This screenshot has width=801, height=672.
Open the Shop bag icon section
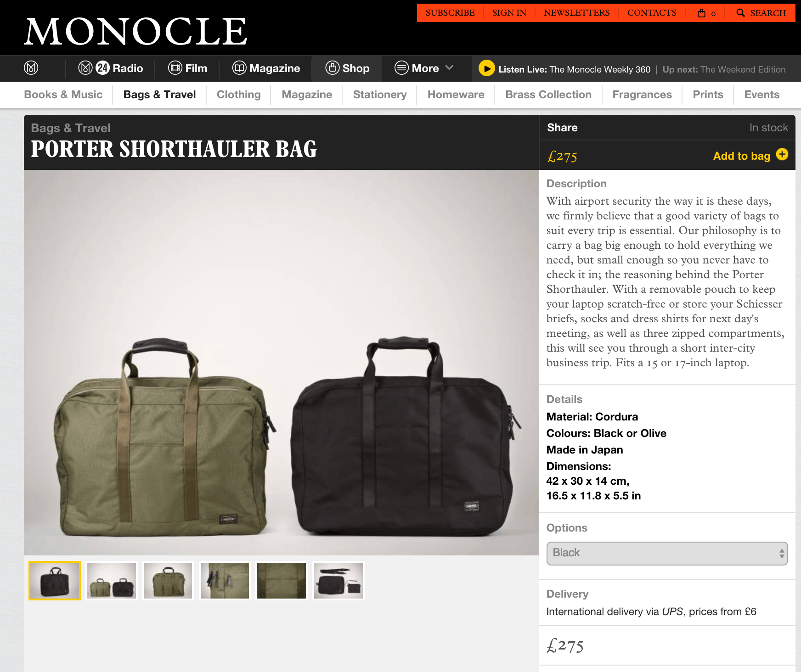tap(332, 68)
